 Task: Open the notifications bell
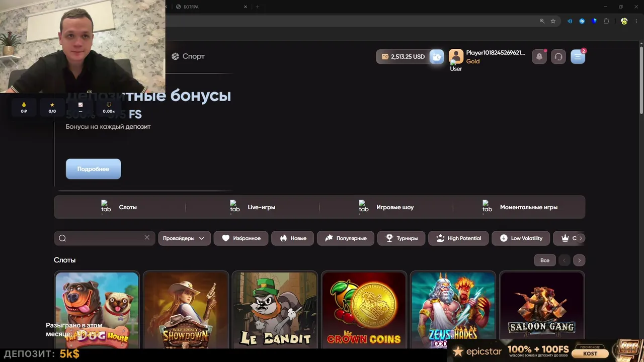tap(539, 57)
